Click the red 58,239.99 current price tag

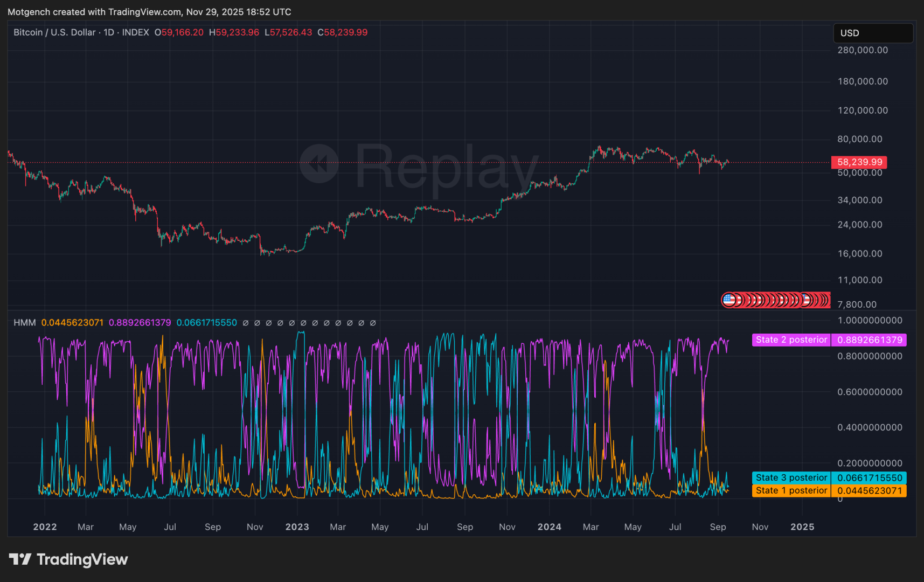point(859,162)
